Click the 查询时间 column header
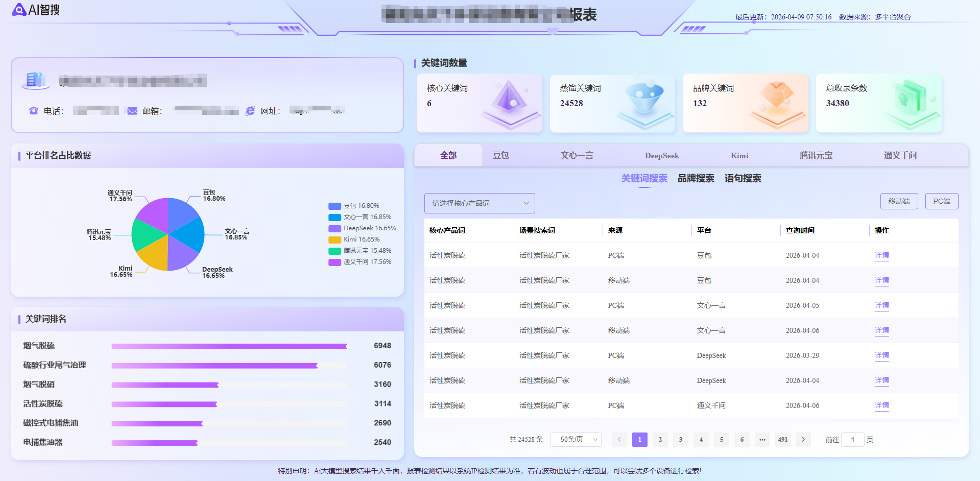Viewport: 980px width, 481px height. tap(800, 230)
